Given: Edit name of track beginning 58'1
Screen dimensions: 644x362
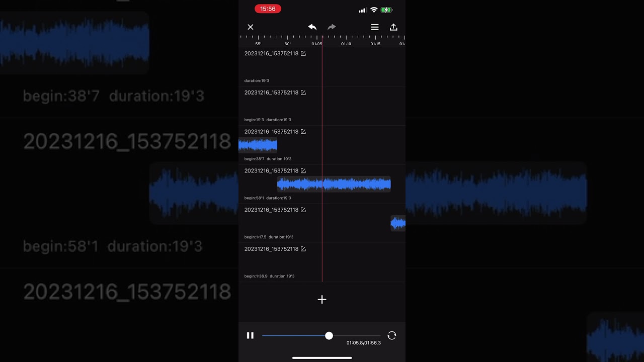Looking at the screenshot, I should 303,171.
